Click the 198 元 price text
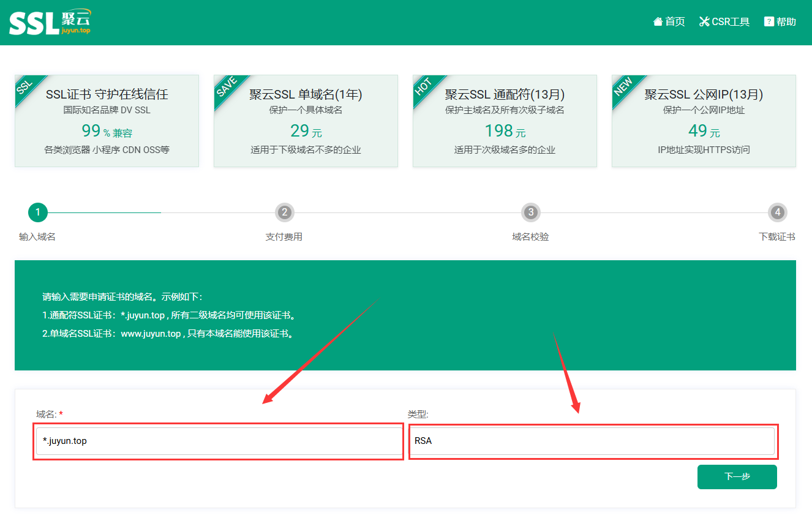This screenshot has width=812, height=518. [x=505, y=131]
